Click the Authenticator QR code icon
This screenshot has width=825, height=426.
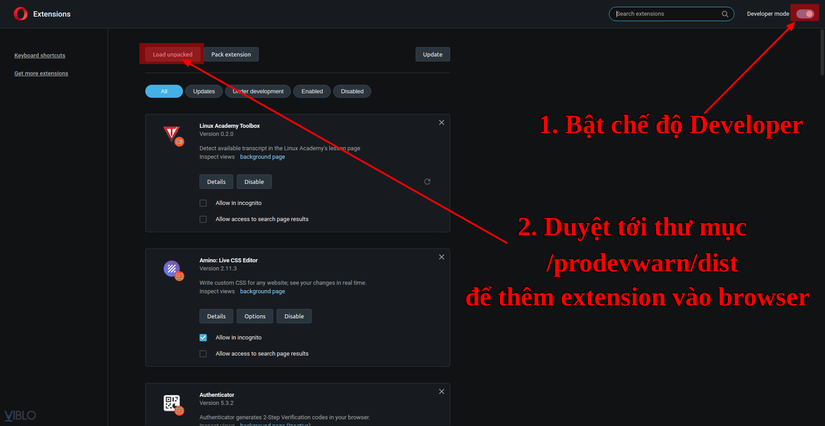point(172,403)
